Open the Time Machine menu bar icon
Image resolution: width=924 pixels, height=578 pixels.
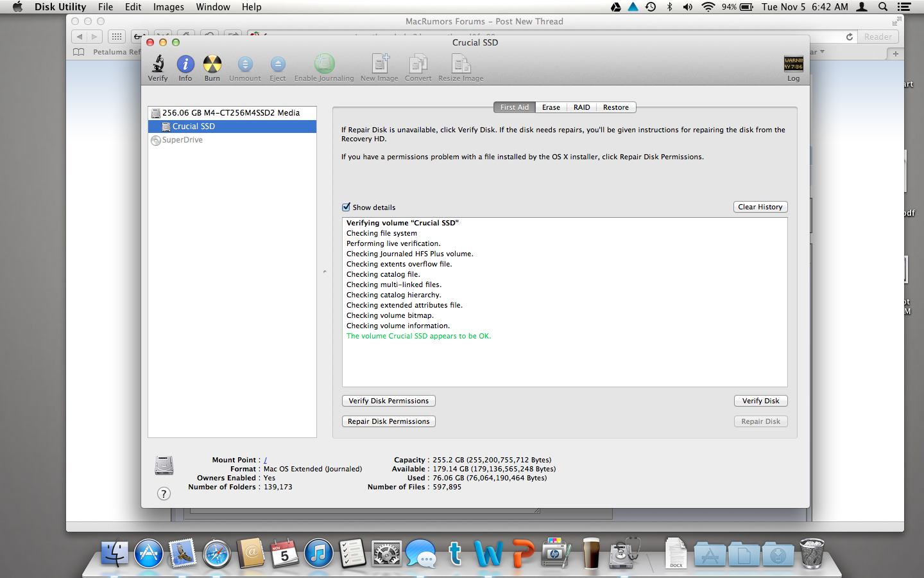(x=651, y=6)
